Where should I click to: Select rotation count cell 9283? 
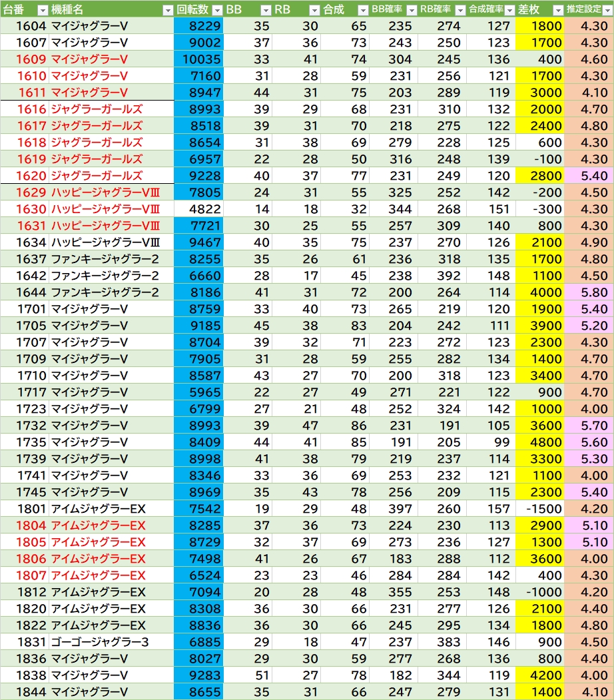[198, 675]
